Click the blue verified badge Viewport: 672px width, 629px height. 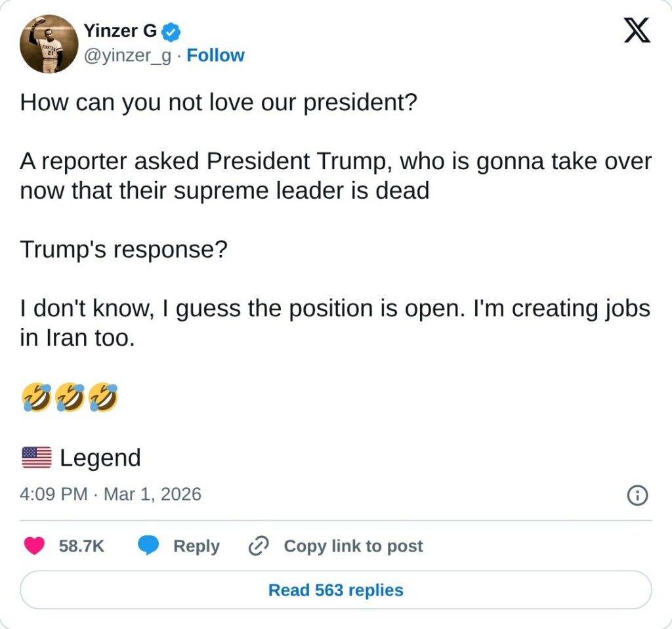(171, 30)
